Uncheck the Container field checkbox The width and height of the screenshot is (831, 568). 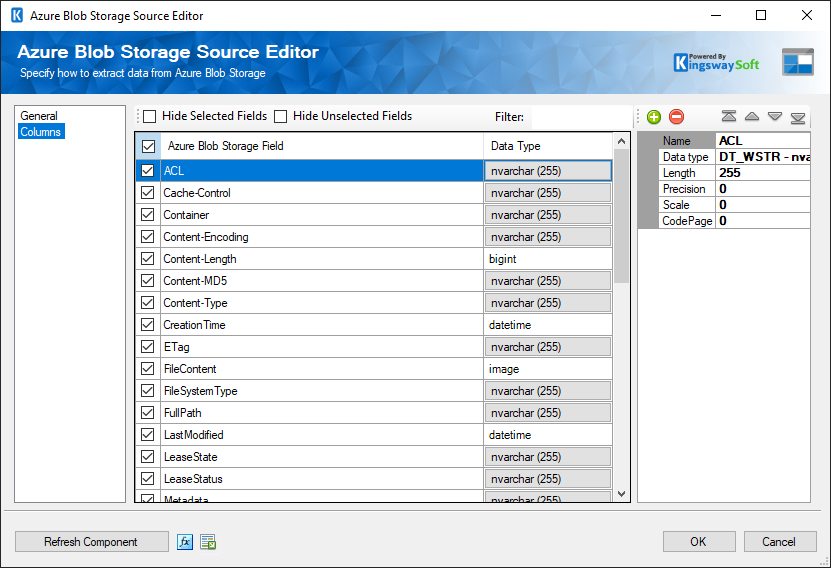tap(147, 215)
